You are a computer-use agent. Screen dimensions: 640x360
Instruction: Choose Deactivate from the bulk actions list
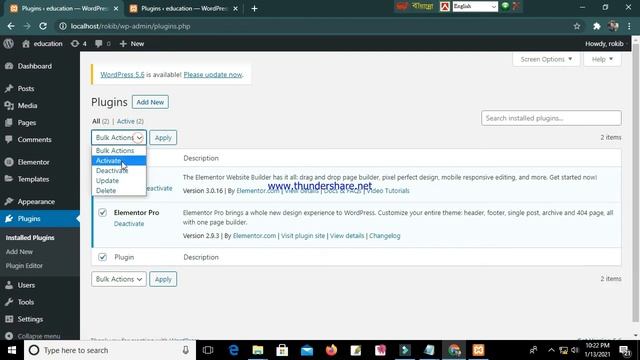coord(119,171)
